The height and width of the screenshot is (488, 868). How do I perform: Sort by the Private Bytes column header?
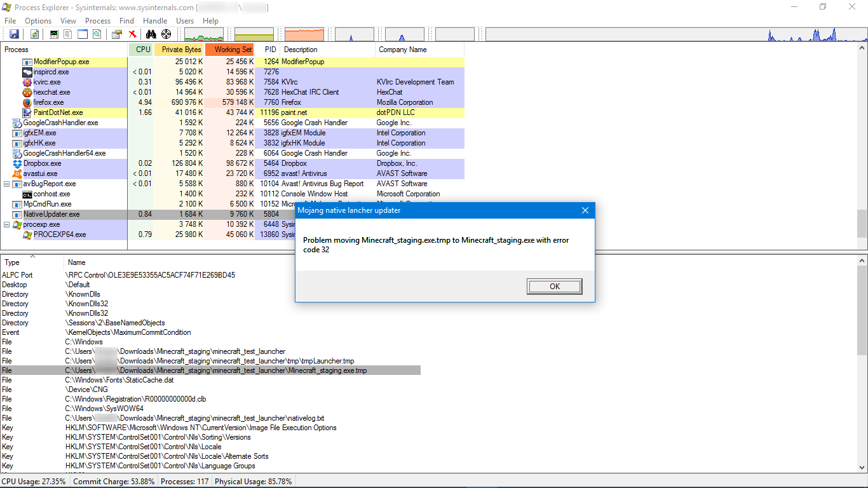pos(180,50)
